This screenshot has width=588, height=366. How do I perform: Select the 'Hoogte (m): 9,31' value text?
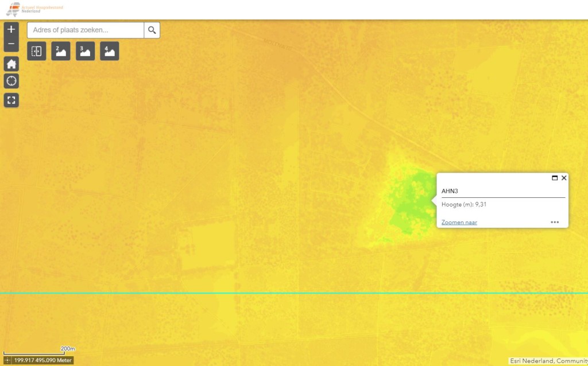tap(464, 205)
